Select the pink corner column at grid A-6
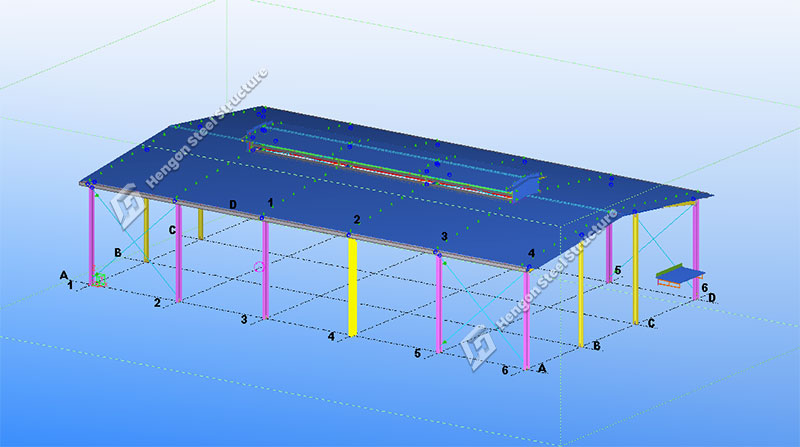The height and width of the screenshot is (447, 800). [527, 318]
